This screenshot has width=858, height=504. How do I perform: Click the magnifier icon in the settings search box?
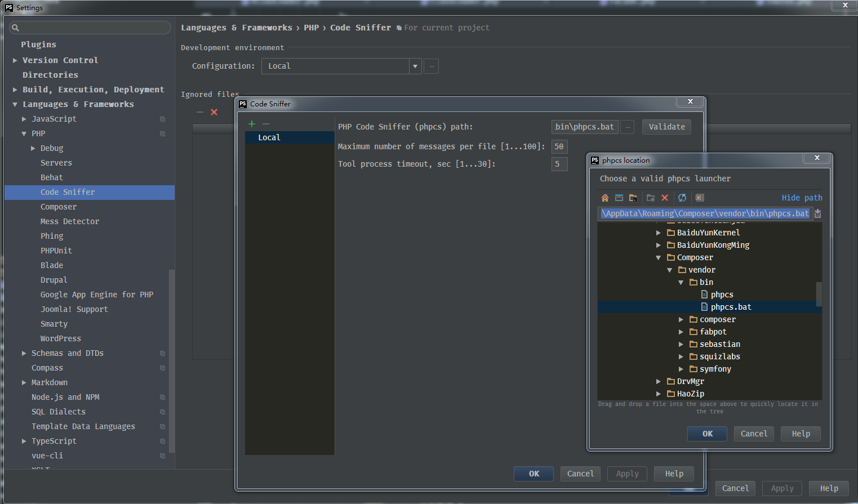(15, 28)
